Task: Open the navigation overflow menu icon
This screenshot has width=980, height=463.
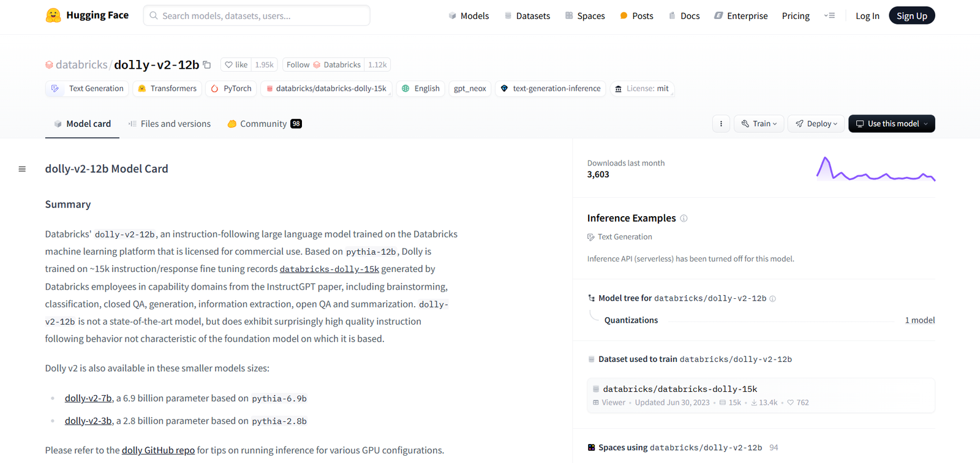Action: (x=830, y=16)
